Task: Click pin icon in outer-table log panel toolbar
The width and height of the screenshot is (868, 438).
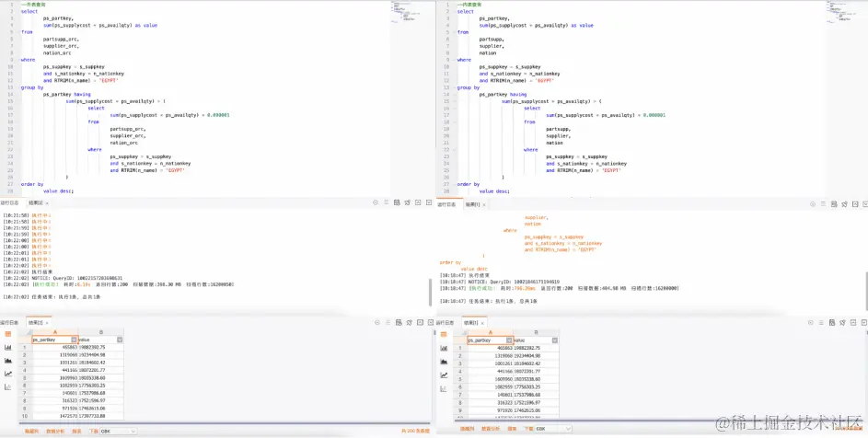Action: tap(408, 203)
